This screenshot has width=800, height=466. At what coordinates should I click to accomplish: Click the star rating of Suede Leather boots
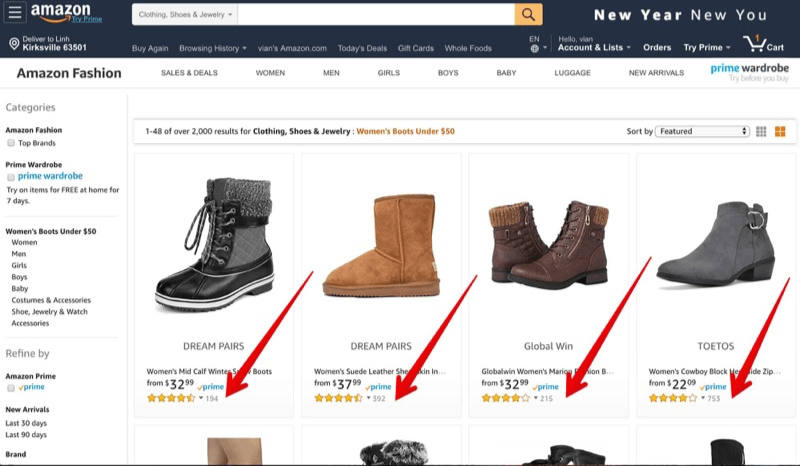coord(339,398)
